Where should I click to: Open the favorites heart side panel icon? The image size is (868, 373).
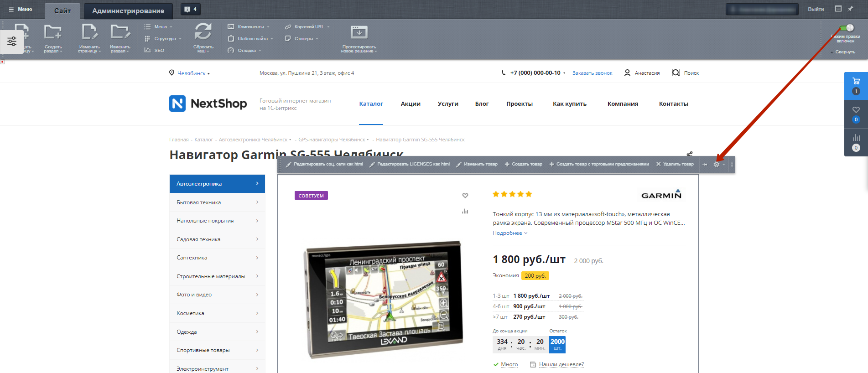[x=856, y=109]
